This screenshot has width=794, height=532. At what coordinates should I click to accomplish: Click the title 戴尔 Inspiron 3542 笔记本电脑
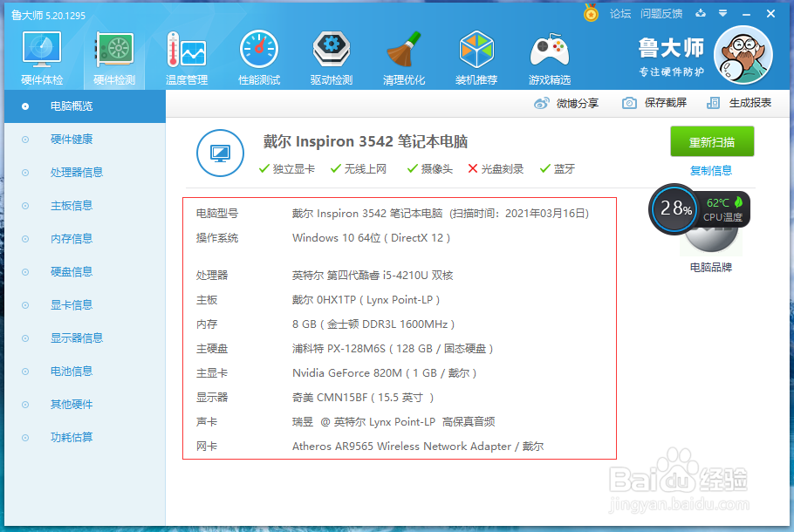(365, 141)
